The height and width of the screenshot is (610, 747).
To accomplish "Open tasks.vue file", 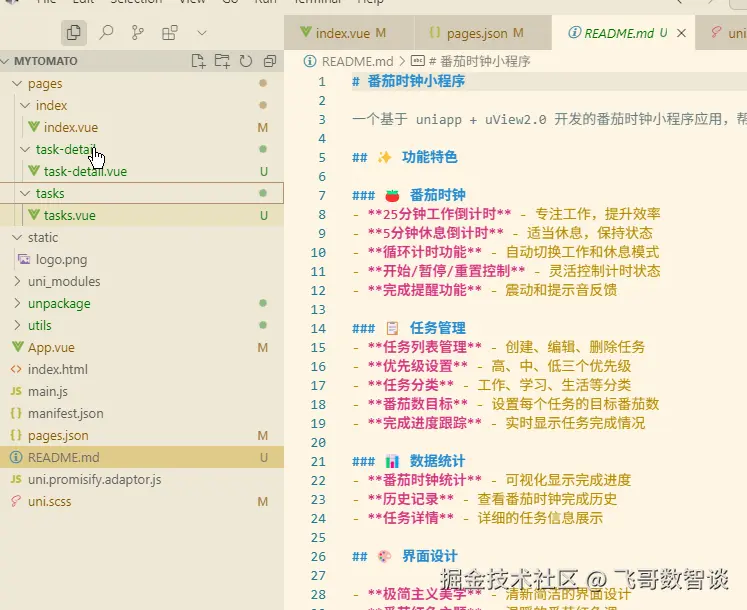I will 70,215.
